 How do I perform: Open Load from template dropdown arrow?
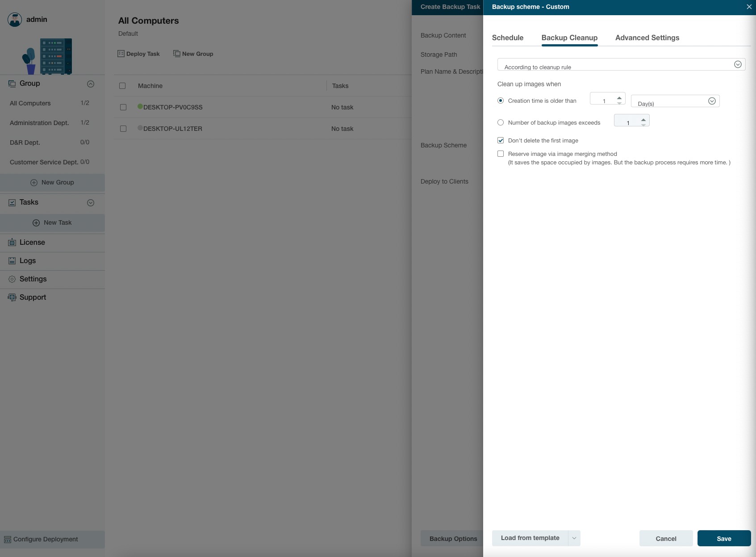574,538
